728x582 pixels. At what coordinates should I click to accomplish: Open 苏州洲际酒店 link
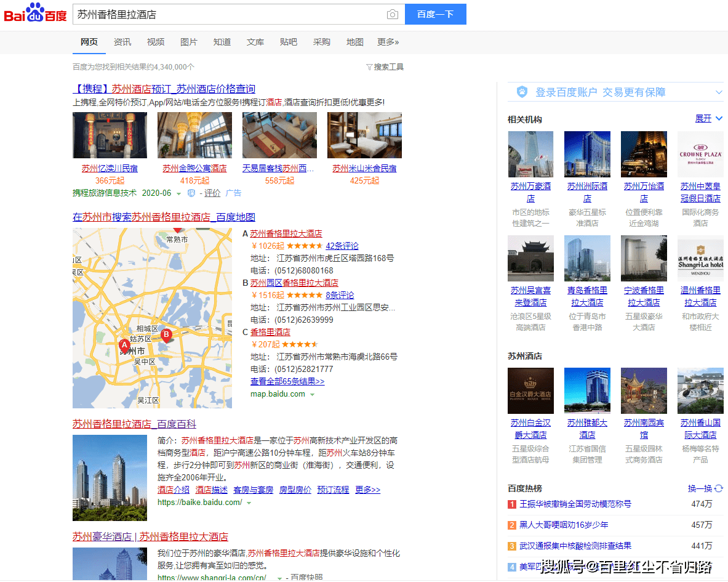pos(587,192)
